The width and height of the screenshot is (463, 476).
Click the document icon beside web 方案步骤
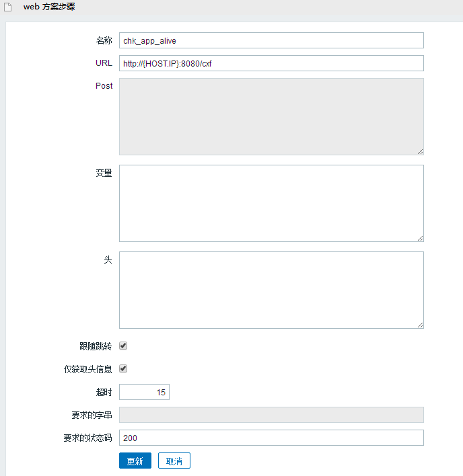point(7,7)
